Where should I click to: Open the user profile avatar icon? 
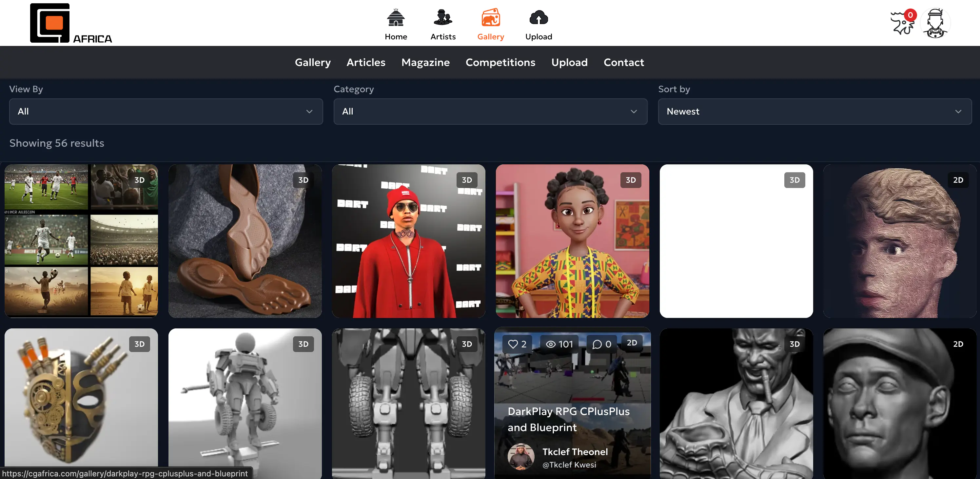pos(935,23)
